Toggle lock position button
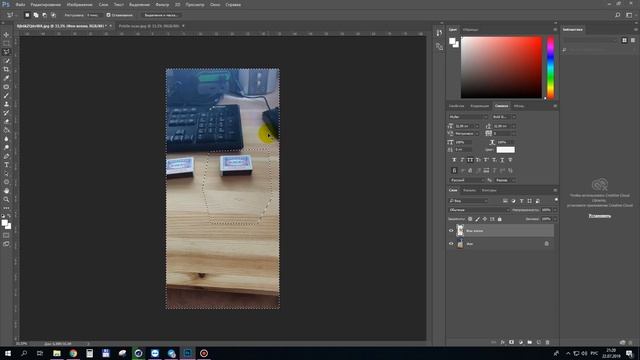 click(484, 219)
